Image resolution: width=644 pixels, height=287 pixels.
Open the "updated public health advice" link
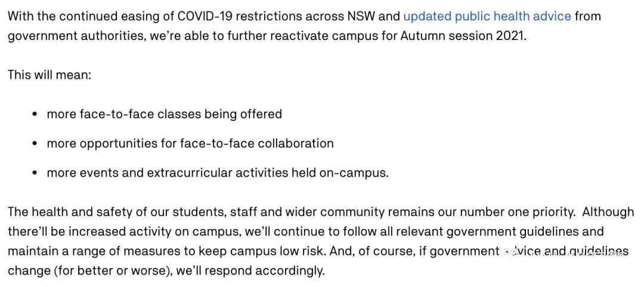[487, 16]
